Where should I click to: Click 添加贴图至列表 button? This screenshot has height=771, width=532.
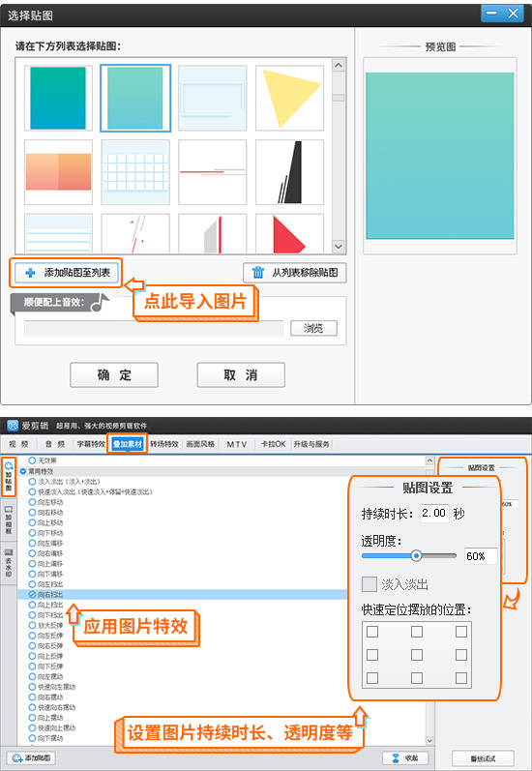(67, 273)
